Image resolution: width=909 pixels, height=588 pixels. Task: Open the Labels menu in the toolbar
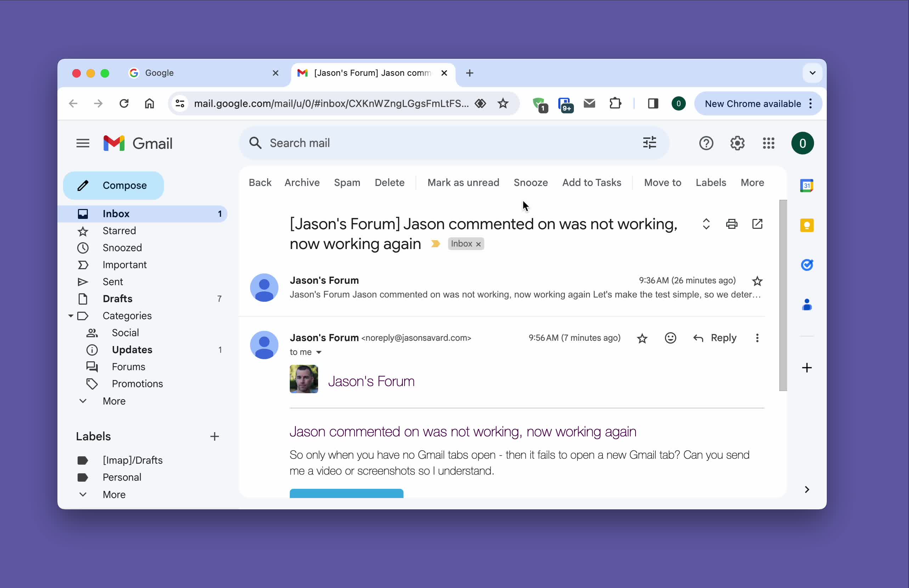[711, 182]
